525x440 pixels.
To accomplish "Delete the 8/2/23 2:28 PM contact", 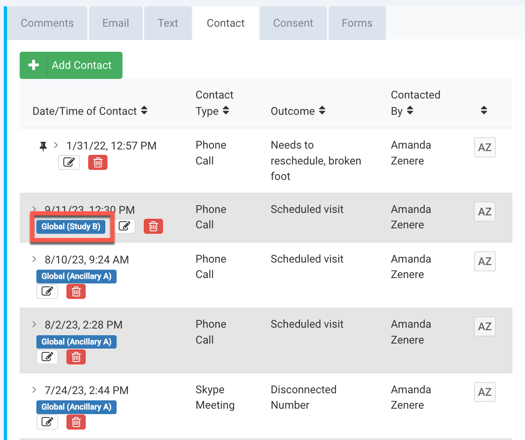I will pos(76,357).
